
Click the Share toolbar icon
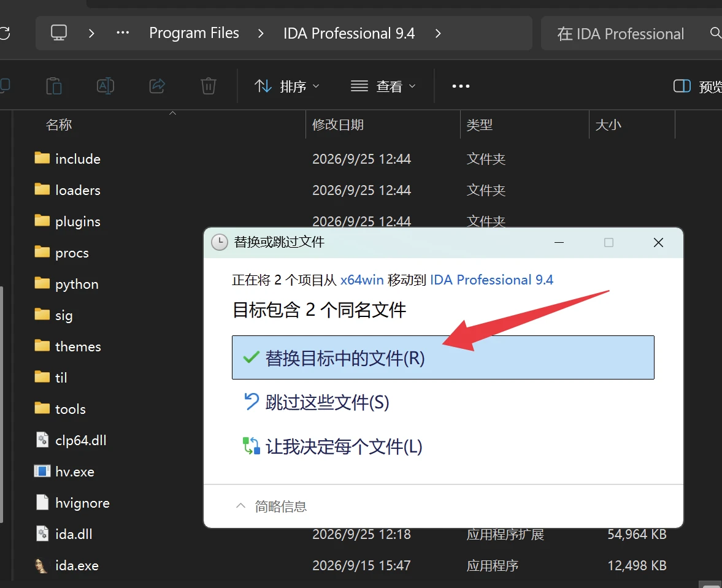tap(157, 86)
